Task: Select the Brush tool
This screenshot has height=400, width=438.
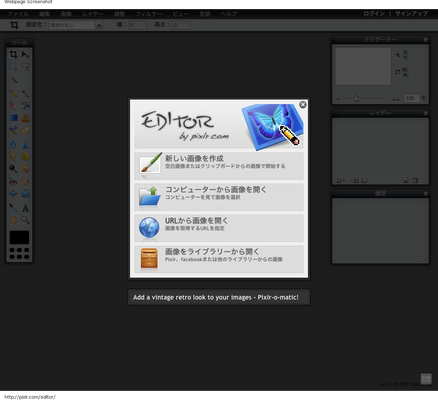Action: [x=25, y=94]
